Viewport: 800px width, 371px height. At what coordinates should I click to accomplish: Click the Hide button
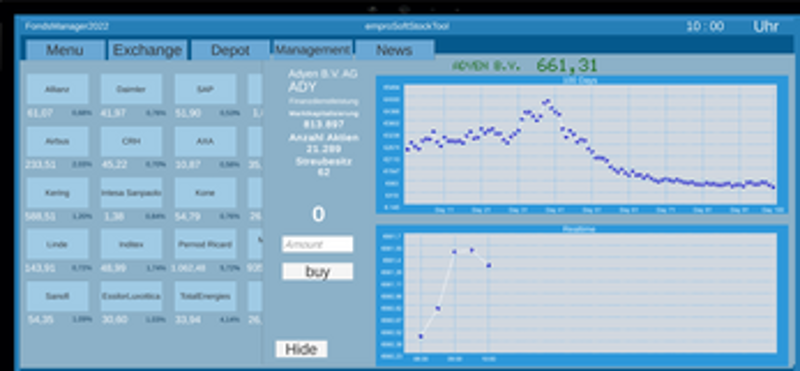(302, 349)
